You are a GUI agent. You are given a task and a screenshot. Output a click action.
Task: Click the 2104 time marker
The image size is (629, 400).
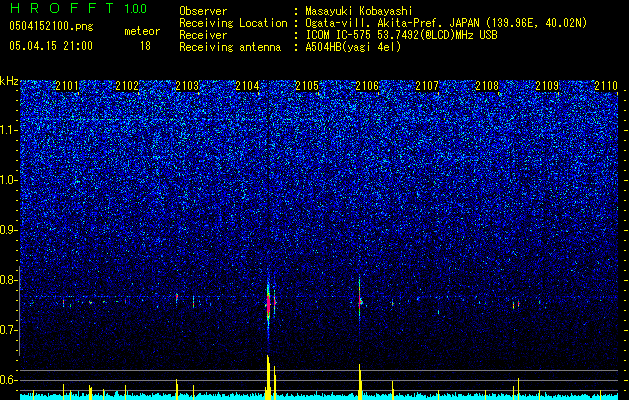point(247,86)
